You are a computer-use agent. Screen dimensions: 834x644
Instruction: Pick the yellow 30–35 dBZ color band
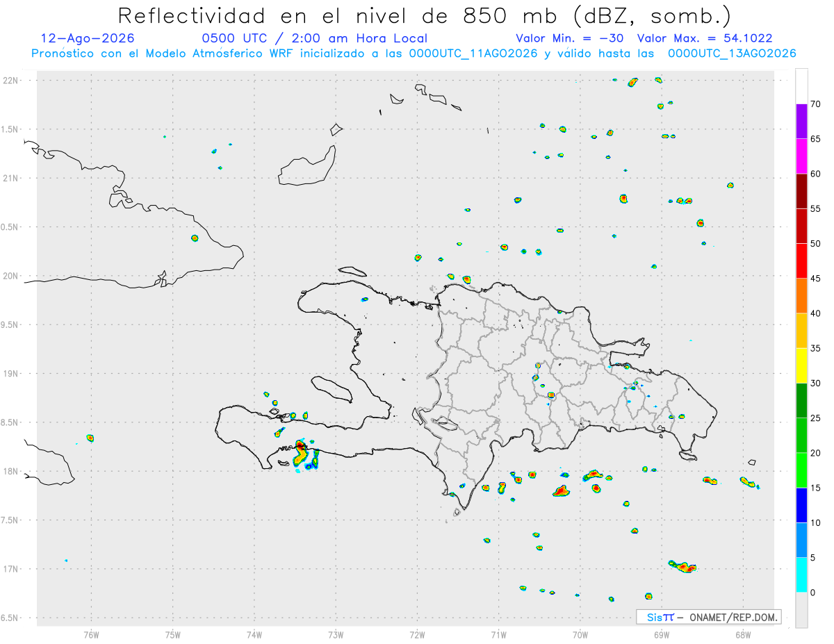click(801, 366)
